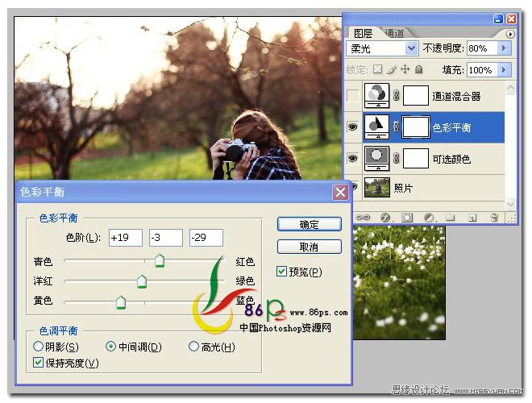Toggle lock all padlock icon

click(419, 69)
